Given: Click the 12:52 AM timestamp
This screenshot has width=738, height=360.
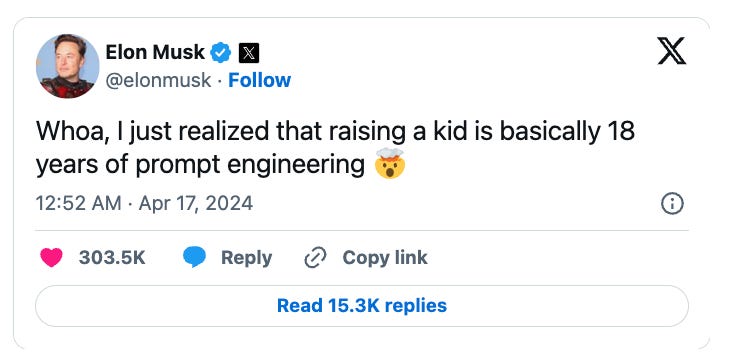Looking at the screenshot, I should (78, 203).
